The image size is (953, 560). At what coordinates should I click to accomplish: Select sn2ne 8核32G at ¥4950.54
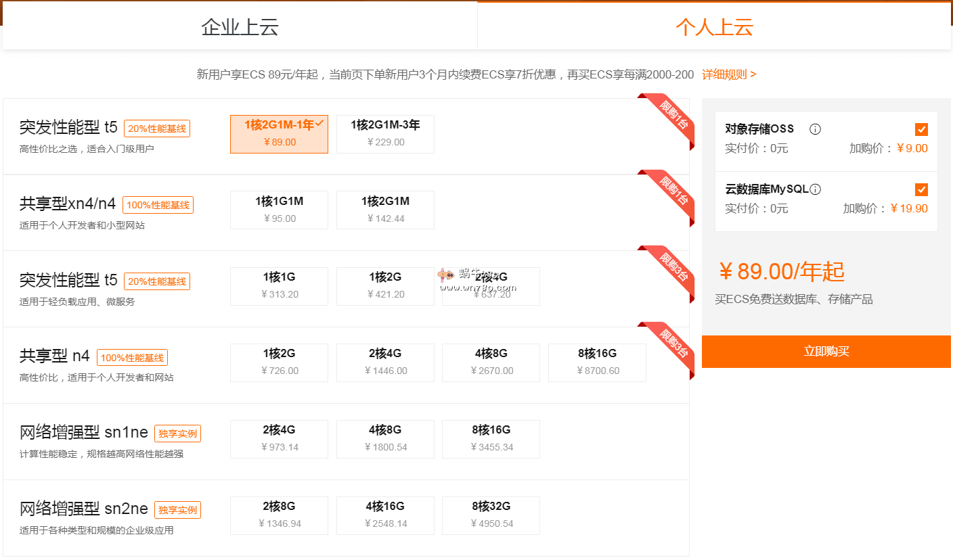(491, 515)
